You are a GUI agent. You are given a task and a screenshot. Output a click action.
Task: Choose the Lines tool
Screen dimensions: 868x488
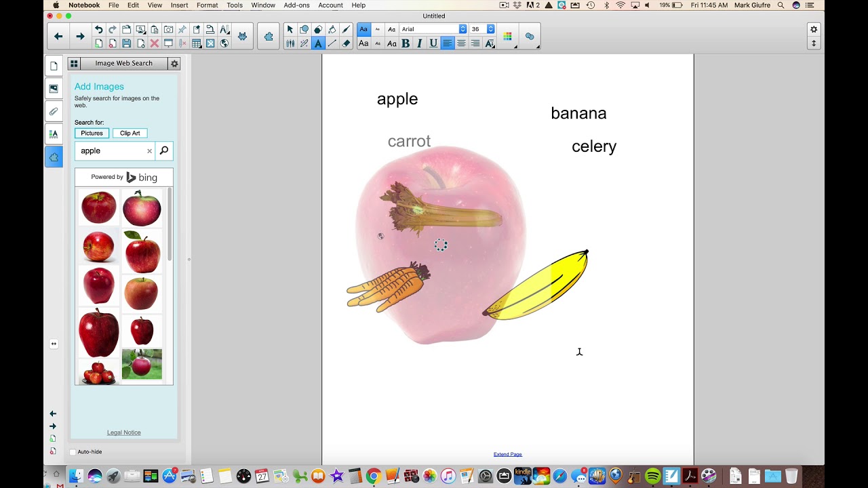[332, 43]
